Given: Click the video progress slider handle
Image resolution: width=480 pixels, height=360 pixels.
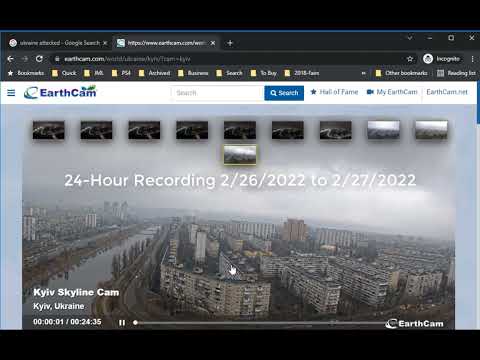Looking at the screenshot, I should tap(135, 322).
